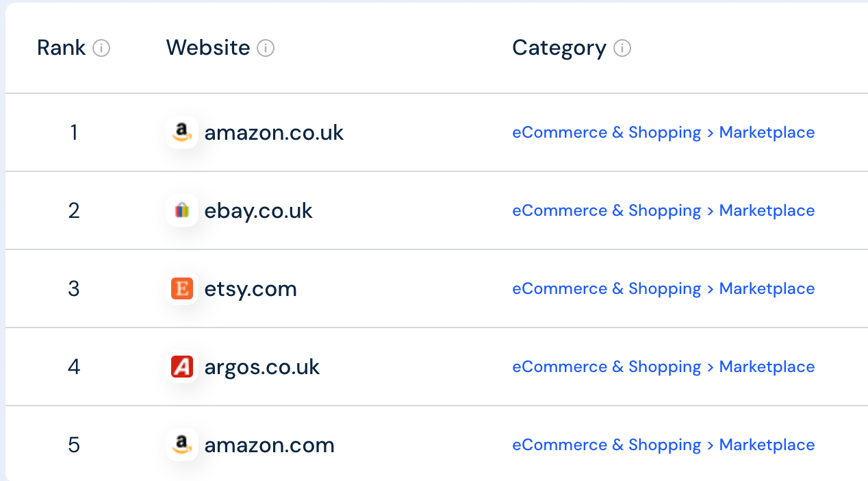Open the Website column info tooltip

point(267,48)
